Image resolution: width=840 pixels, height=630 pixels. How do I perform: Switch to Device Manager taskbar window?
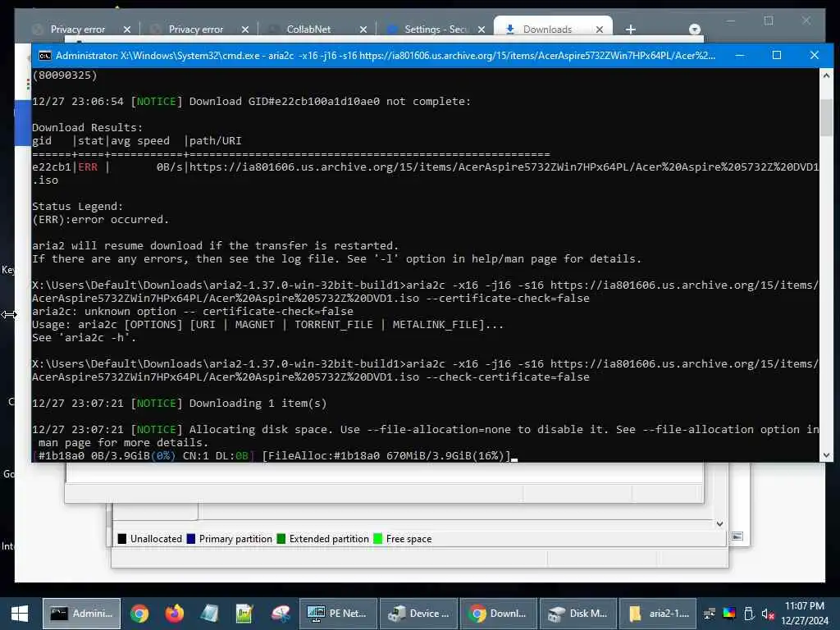419,614
